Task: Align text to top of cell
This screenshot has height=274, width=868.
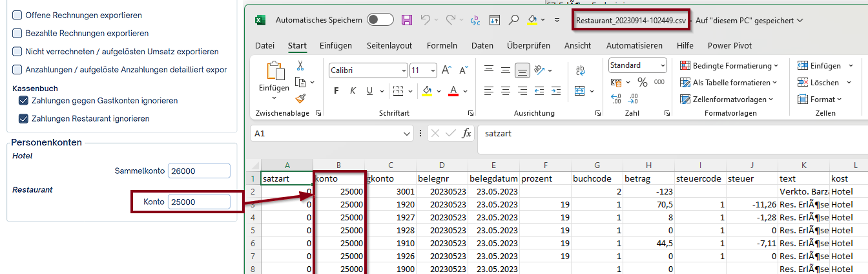Action: tap(489, 70)
